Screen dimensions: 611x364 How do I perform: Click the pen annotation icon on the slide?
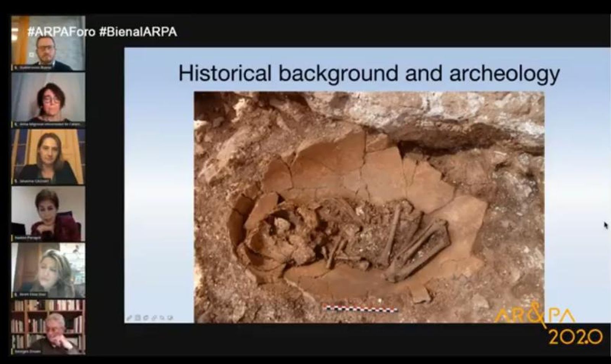point(129,317)
